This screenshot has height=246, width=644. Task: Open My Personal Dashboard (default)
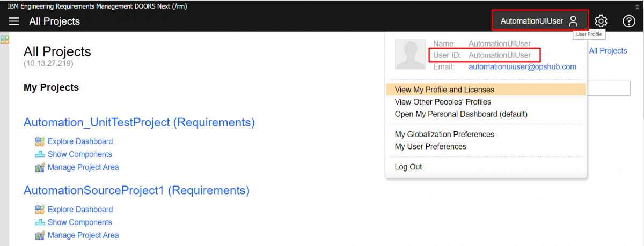(461, 114)
